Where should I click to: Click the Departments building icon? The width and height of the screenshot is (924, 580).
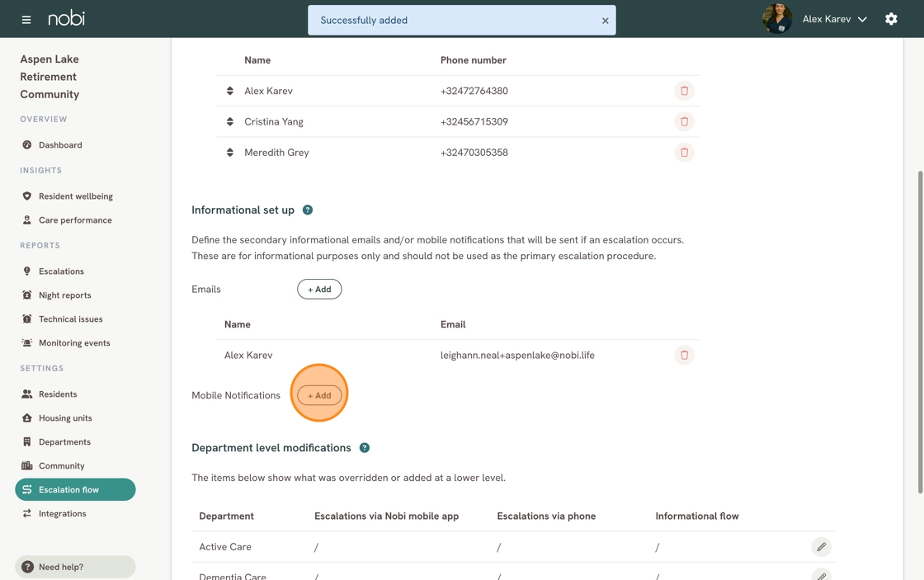[27, 442]
